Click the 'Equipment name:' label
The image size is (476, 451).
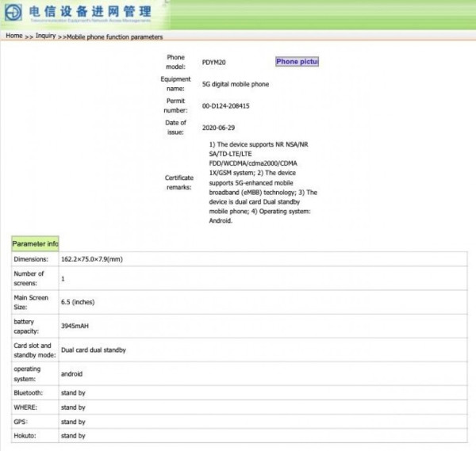click(176, 84)
